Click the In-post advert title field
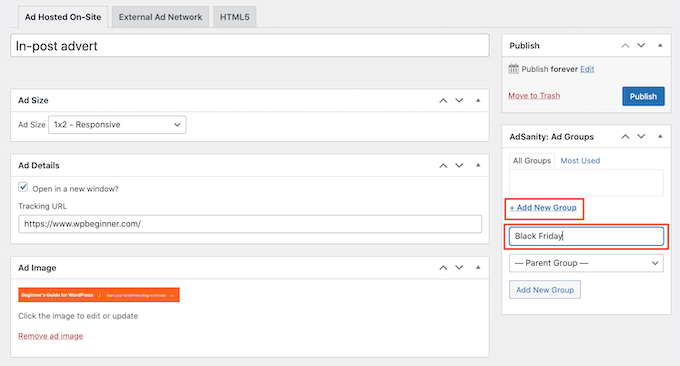680x366 pixels. 250,46
